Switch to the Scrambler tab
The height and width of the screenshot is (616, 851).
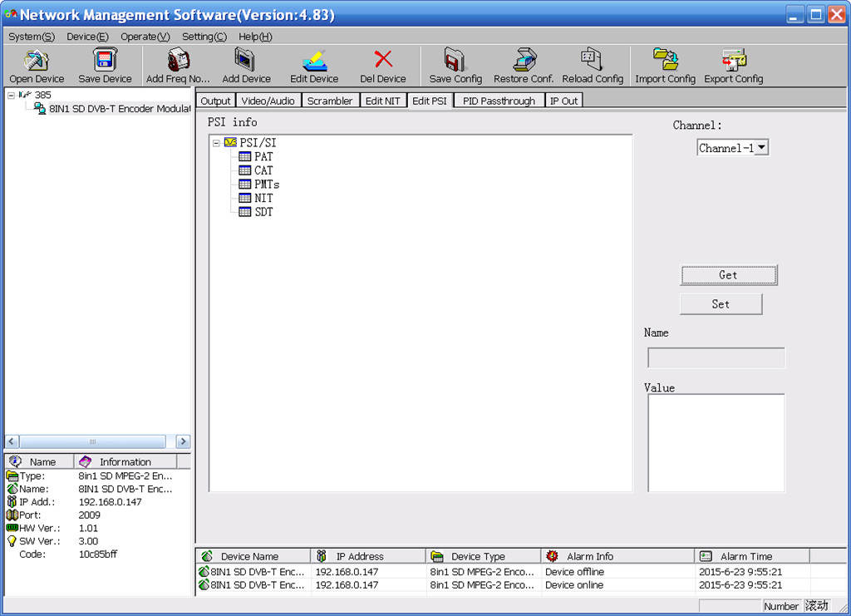click(x=329, y=101)
